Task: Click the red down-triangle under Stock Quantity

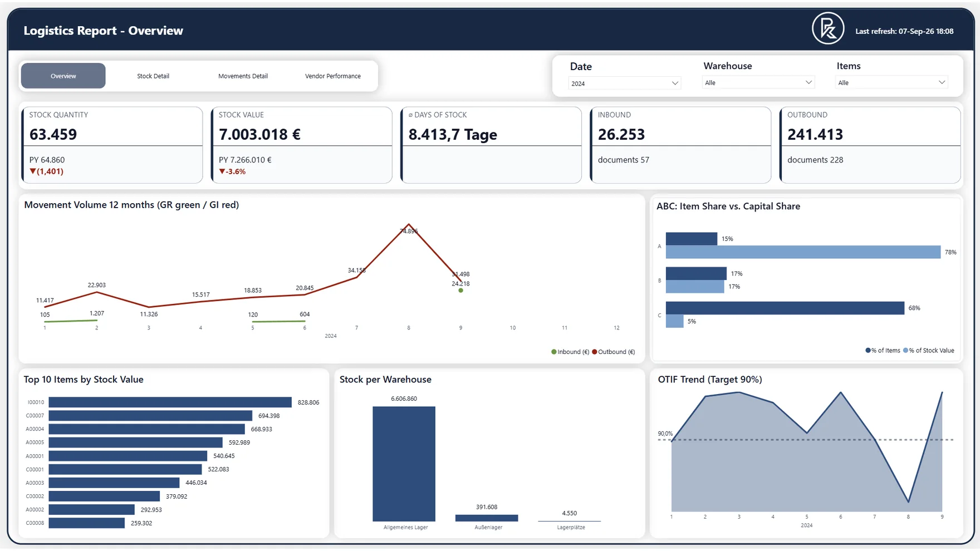Action: pos(33,171)
